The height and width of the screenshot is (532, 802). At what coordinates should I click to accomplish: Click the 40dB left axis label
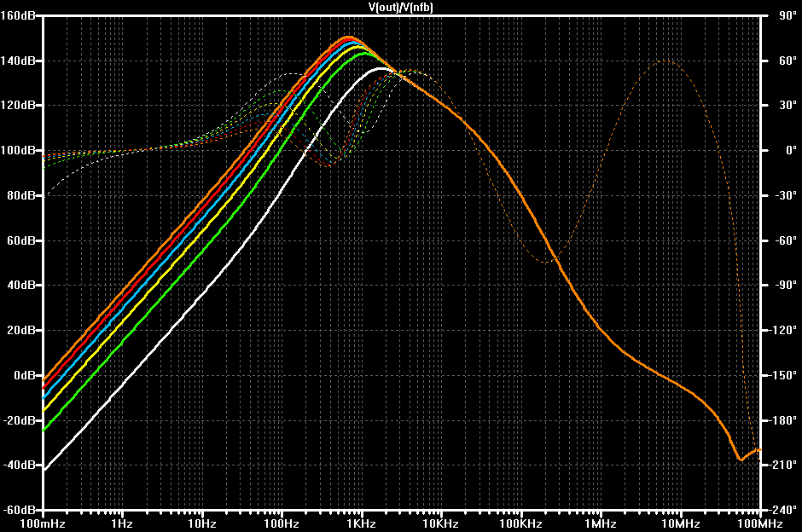pyautogui.click(x=21, y=285)
